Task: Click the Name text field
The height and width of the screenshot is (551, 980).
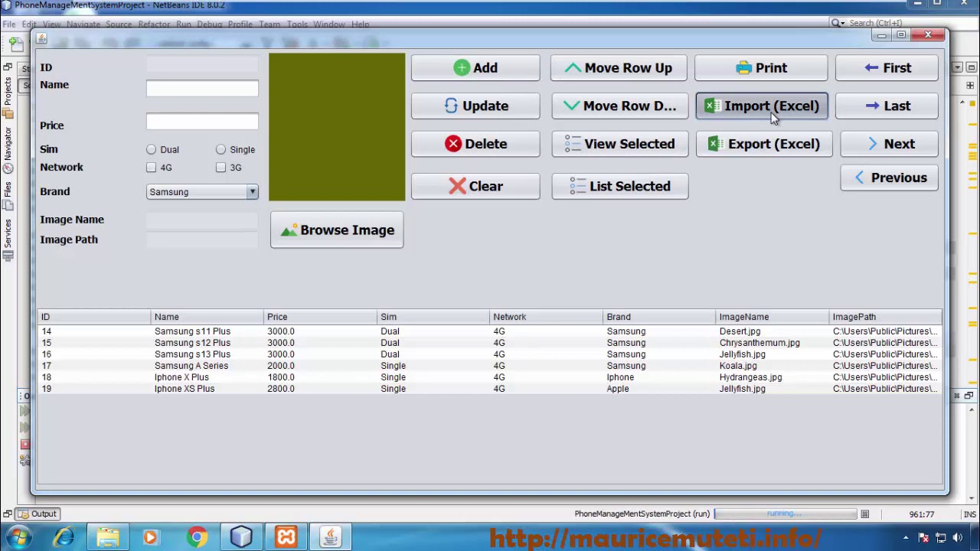Action: (x=202, y=89)
